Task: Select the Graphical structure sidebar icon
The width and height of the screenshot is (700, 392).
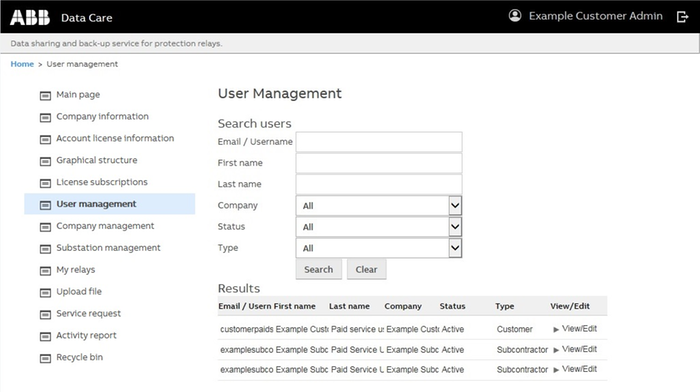Action: tap(45, 161)
